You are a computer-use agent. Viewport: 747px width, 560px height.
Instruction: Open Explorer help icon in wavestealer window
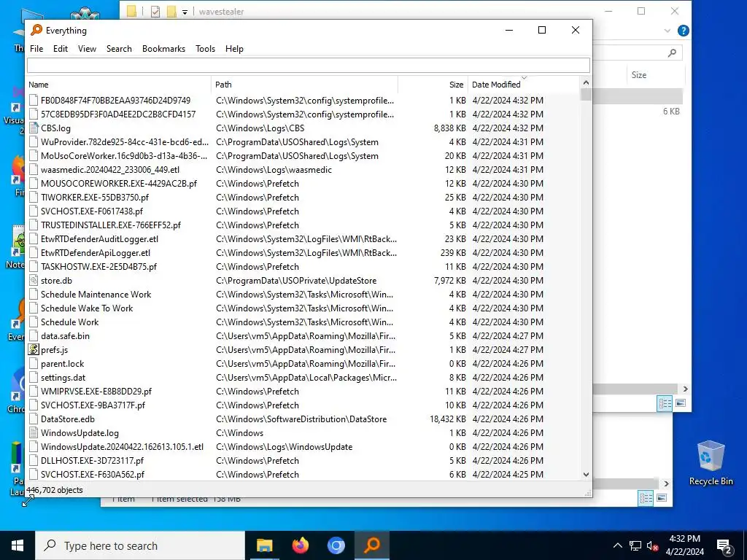tap(683, 31)
